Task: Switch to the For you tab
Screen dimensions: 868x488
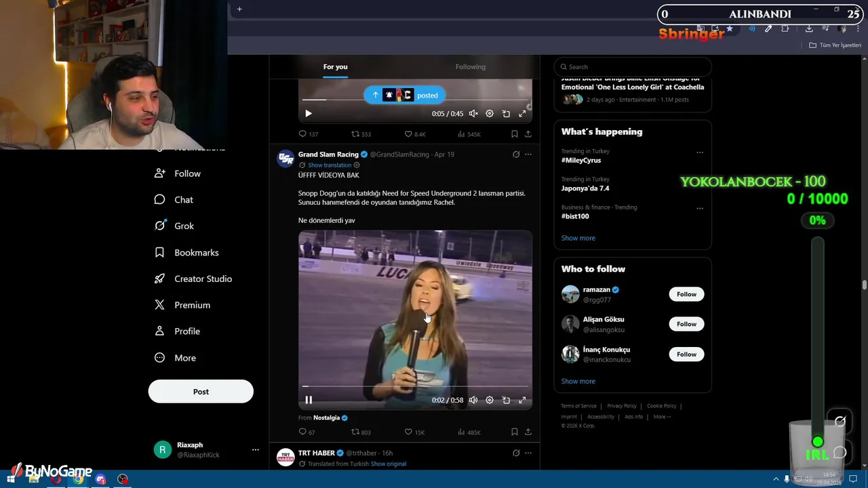Action: 335,66
